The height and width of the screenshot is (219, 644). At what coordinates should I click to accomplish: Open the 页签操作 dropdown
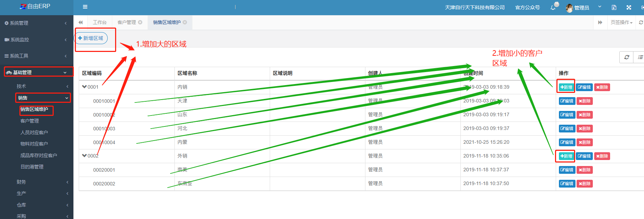pyautogui.click(x=621, y=22)
